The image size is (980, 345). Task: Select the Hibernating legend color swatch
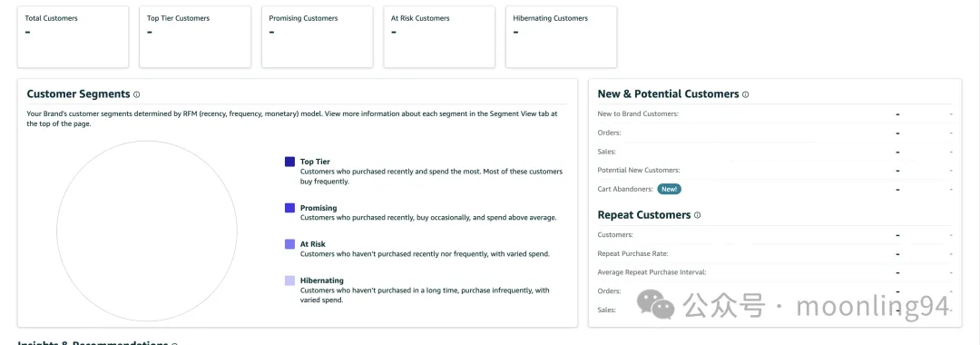click(289, 281)
